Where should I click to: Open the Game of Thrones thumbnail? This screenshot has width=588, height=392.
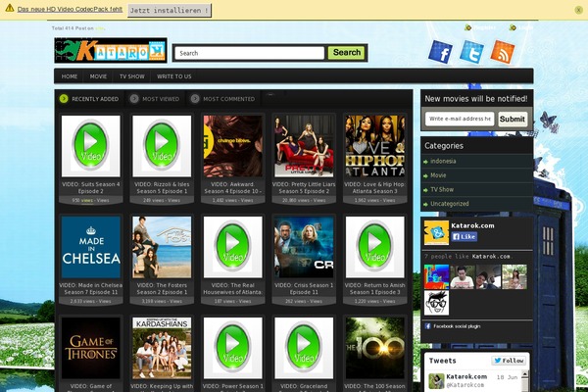(x=91, y=348)
